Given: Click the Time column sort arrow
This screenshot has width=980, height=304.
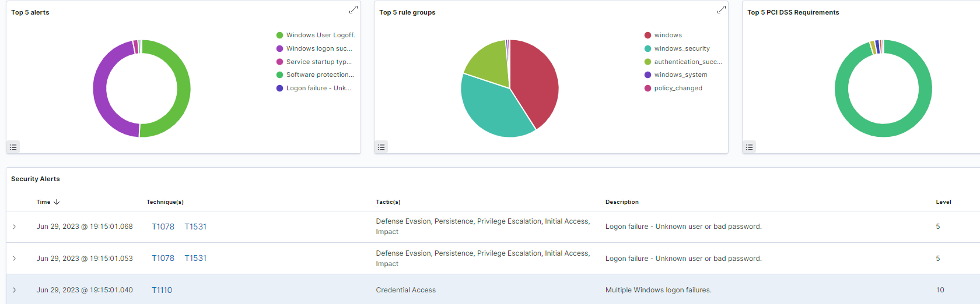Looking at the screenshot, I should coord(57,202).
